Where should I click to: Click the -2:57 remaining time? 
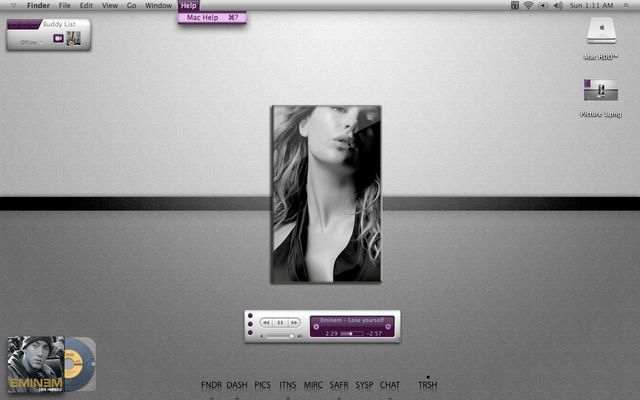click(374, 334)
